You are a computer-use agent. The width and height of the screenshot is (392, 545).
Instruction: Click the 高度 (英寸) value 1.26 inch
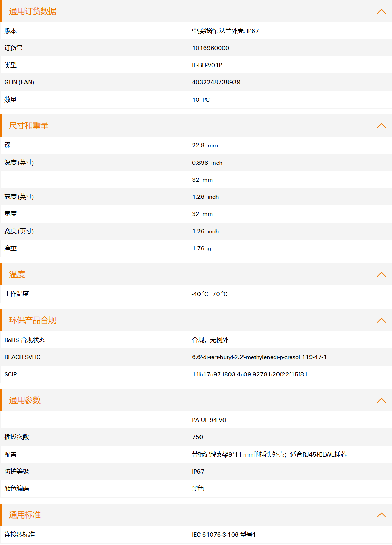(205, 197)
